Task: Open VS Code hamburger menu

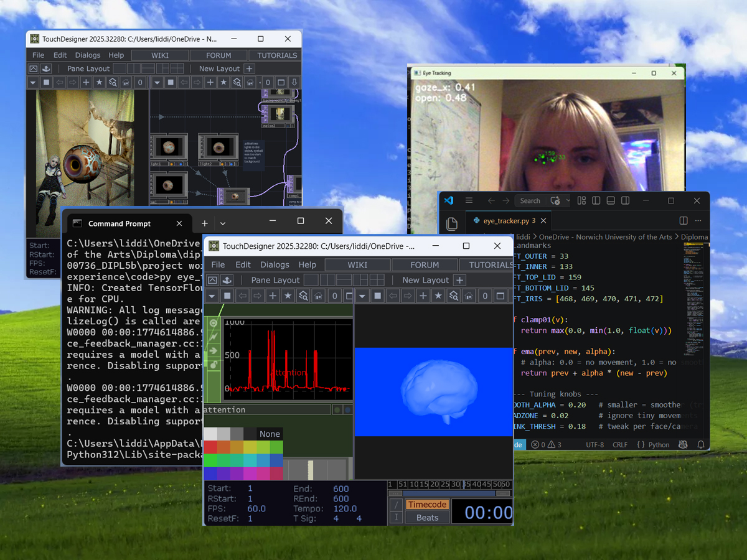Action: click(469, 200)
